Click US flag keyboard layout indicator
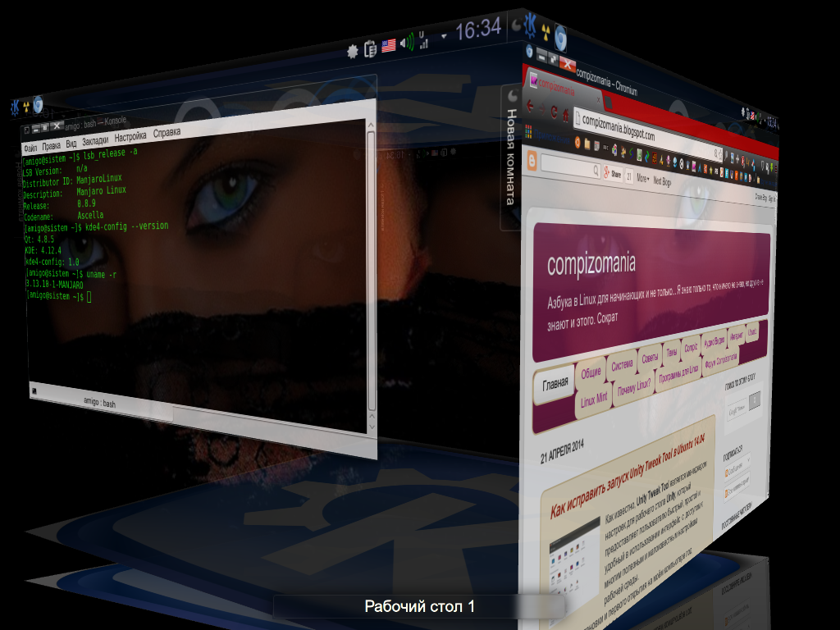840x630 pixels. point(389,46)
